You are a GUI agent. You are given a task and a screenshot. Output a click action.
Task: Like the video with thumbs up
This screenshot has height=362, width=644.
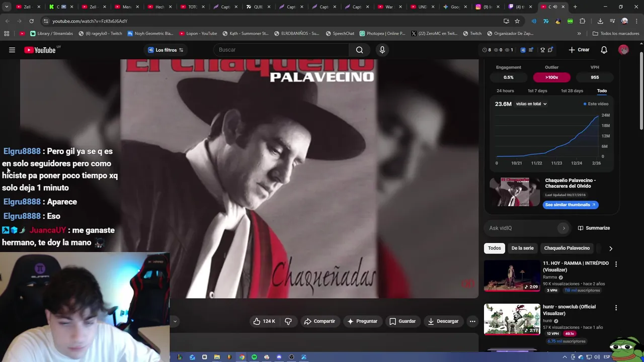[x=265, y=321]
